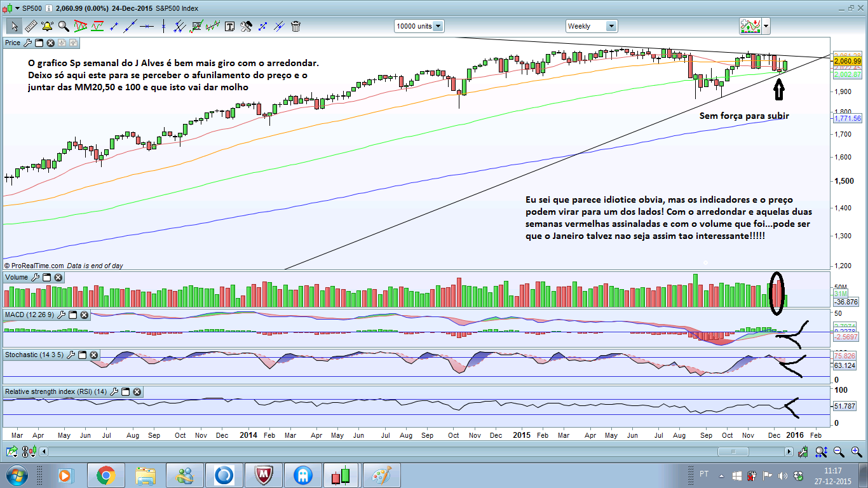The image size is (868, 488).
Task: Click the scrollbar left arrow
Action: 44,452
